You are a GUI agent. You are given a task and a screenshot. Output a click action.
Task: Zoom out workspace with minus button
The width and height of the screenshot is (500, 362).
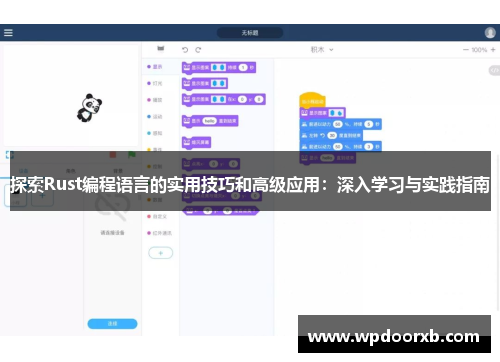tap(466, 50)
